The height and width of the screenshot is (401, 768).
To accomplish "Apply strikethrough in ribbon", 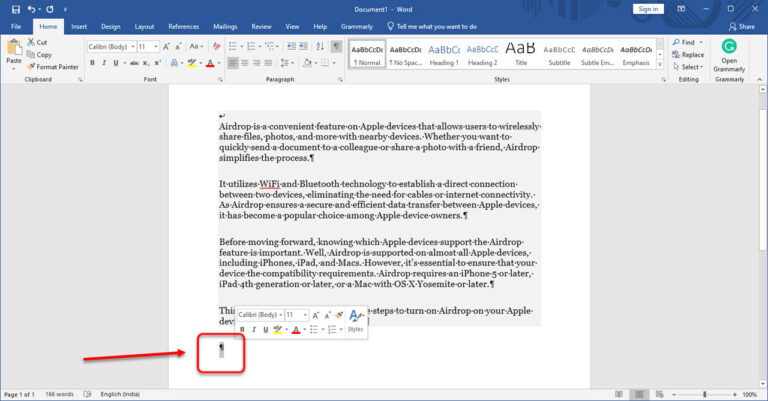I will coord(134,63).
